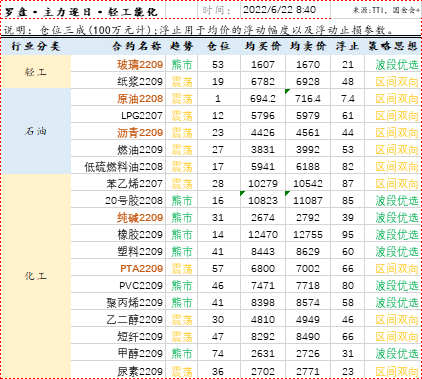Click the 轻工 industry category cell
Screen dimensions: 422x379
coord(36,72)
